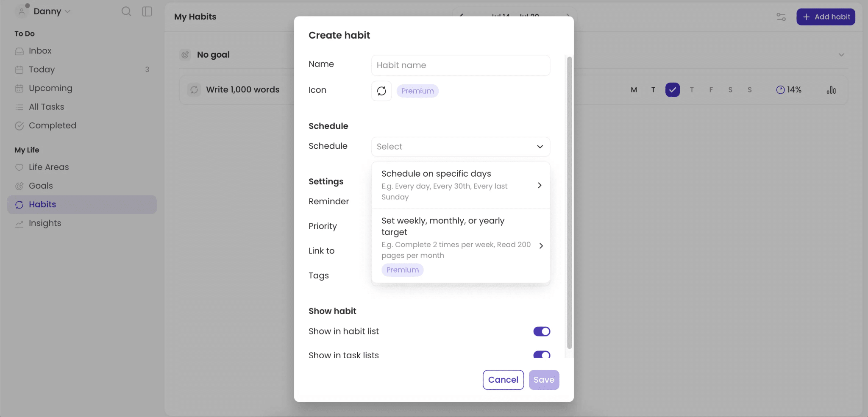Switch to the Habits section
The image size is (868, 417).
[x=42, y=204]
